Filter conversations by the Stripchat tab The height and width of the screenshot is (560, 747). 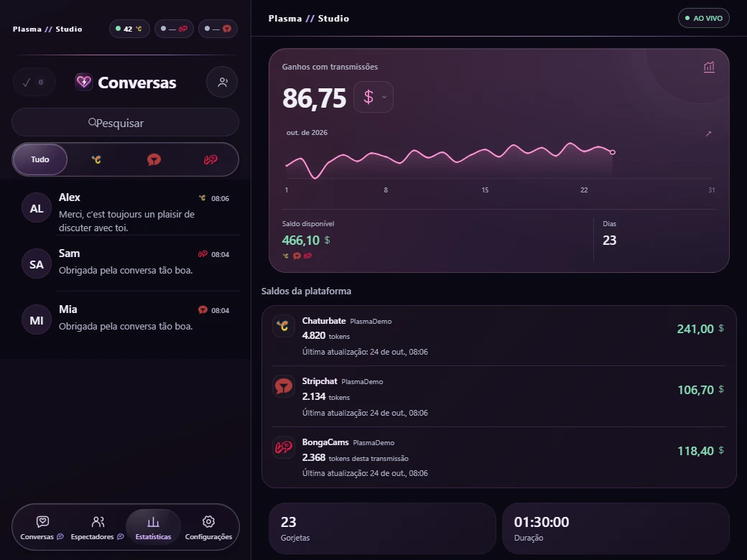point(154,159)
